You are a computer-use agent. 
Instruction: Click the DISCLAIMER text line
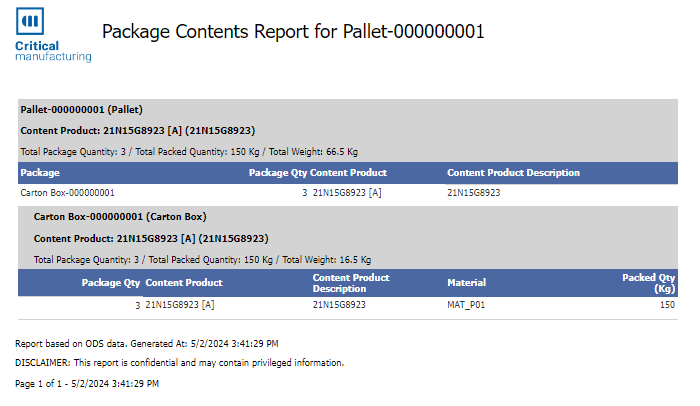(x=180, y=362)
